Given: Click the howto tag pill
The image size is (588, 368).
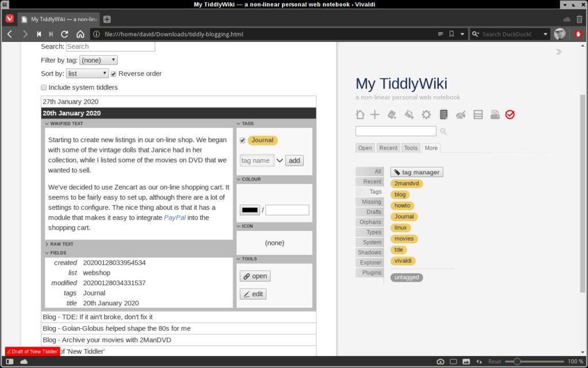Looking at the screenshot, I should 403,206.
